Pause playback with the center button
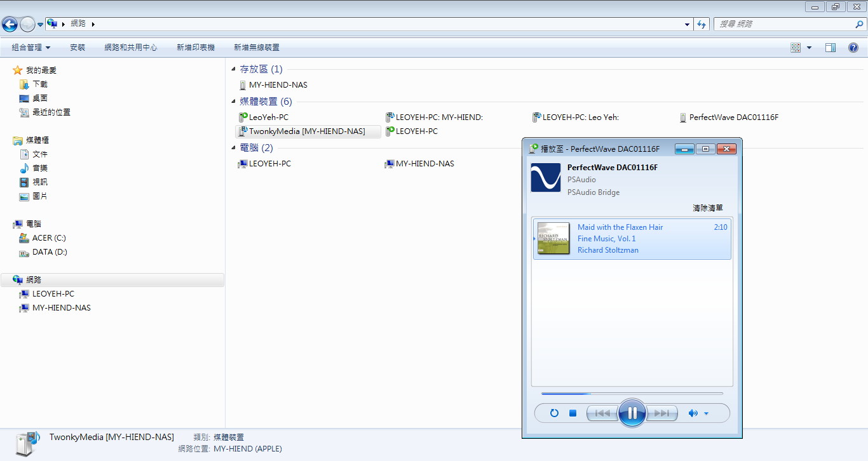Viewport: 868px width, 461px height. pyautogui.click(x=632, y=413)
